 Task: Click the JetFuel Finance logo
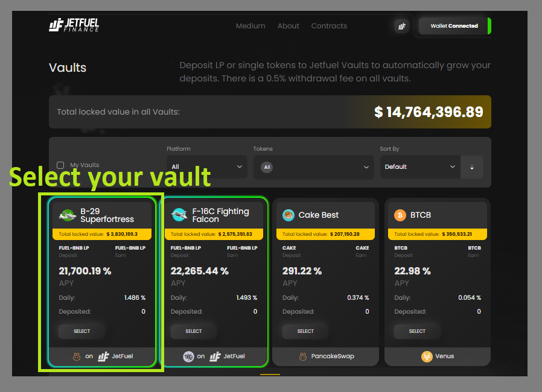tap(74, 25)
